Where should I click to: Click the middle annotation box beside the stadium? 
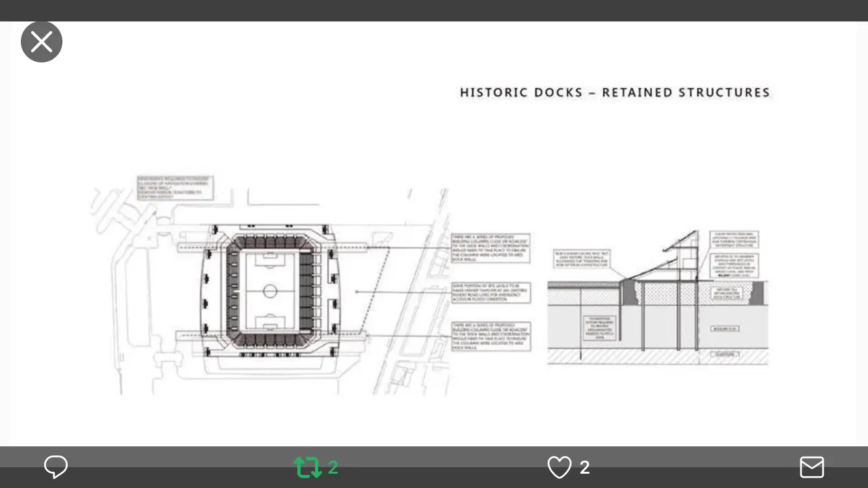point(491,293)
